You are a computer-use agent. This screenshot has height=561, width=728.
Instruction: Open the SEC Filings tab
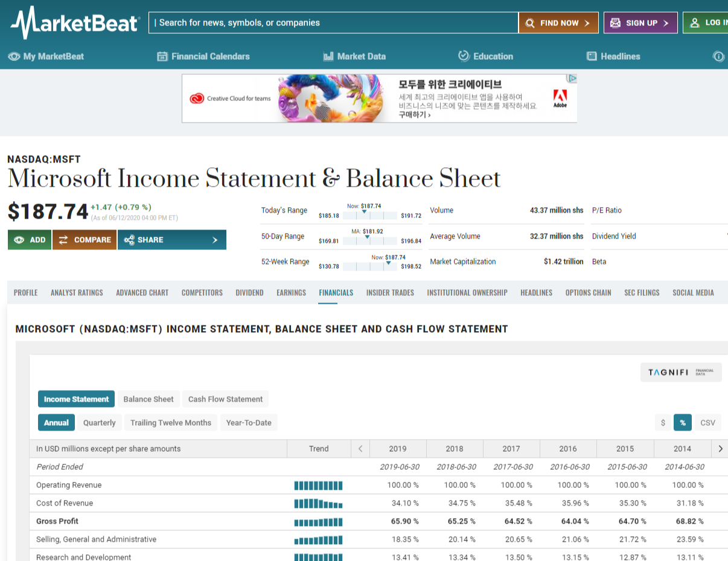(x=642, y=292)
